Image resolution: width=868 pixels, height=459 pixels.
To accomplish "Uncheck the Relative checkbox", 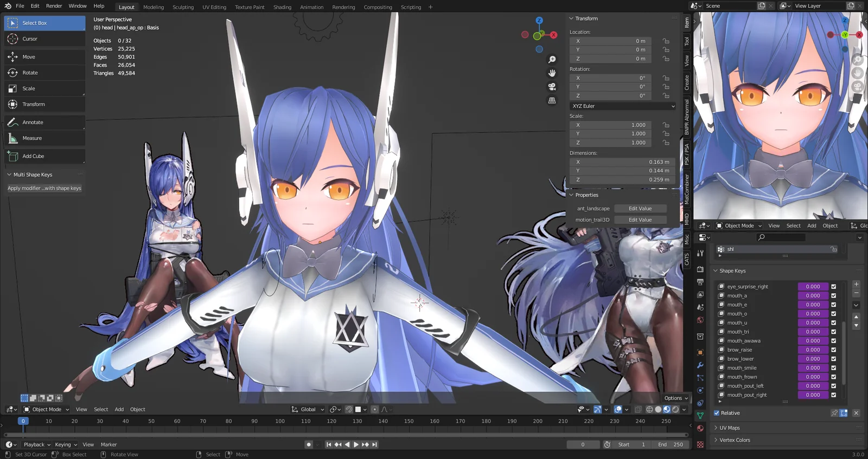I will [717, 413].
